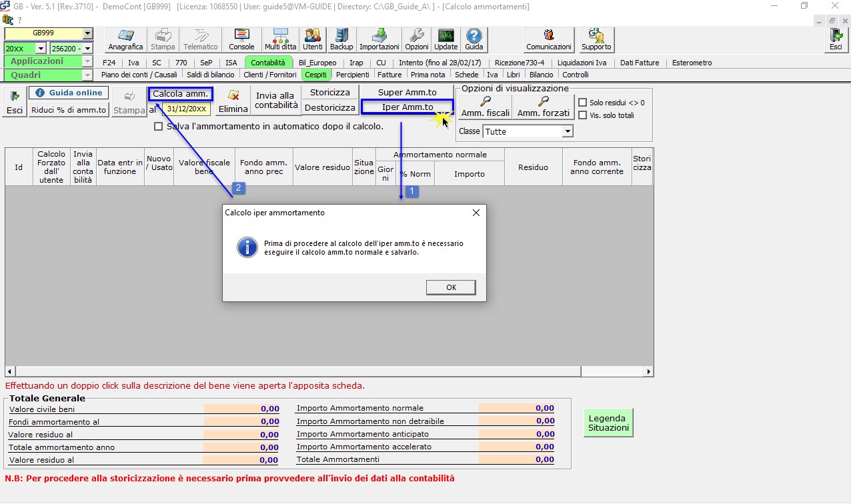Image resolution: width=851 pixels, height=504 pixels.
Task: Click the '?' help menu
Action: point(19,20)
